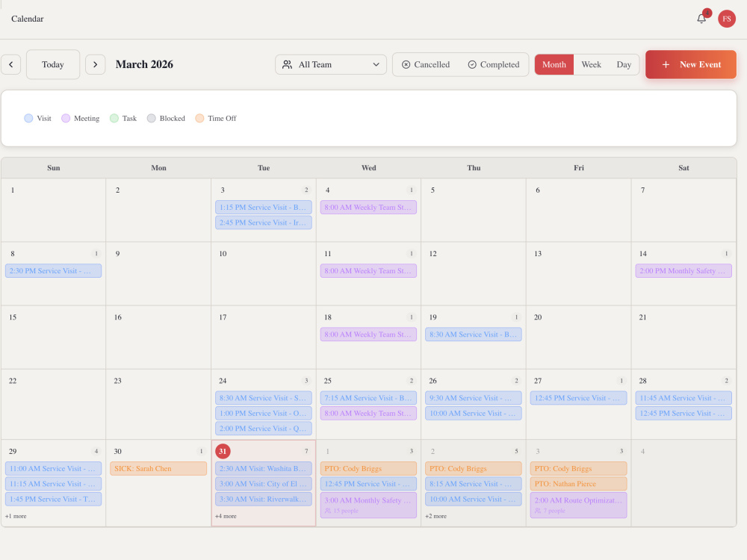Show +1 more events on March 29
747x560 pixels.
pos(16,516)
